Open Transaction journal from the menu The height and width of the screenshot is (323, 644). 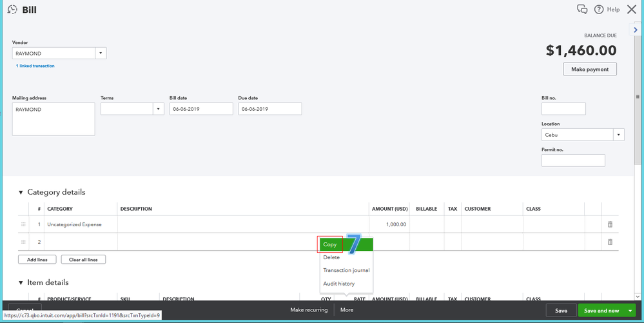click(346, 270)
